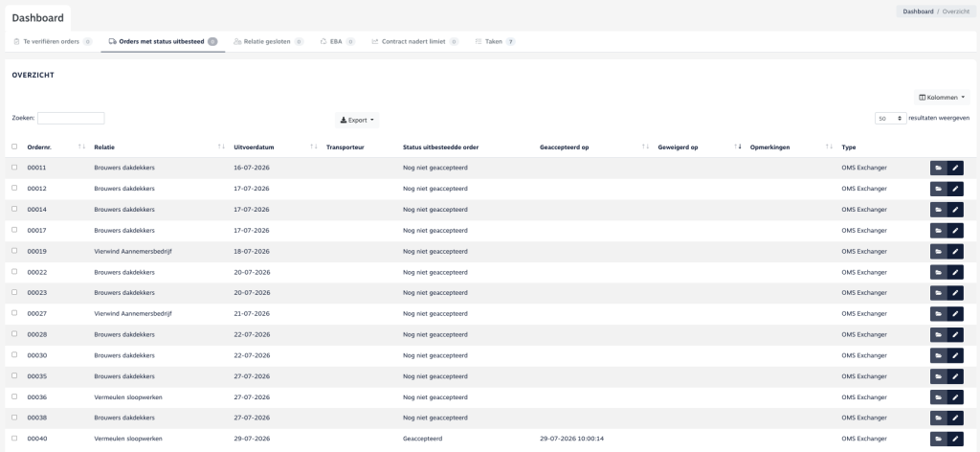Open folder icon for order 00035
This screenshot has width=980, height=452.
[938, 376]
